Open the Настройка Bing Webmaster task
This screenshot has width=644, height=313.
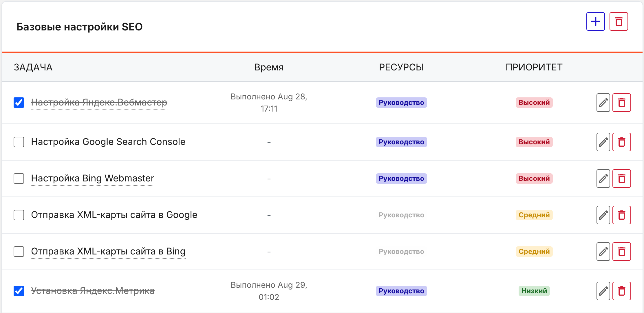pyautogui.click(x=92, y=179)
